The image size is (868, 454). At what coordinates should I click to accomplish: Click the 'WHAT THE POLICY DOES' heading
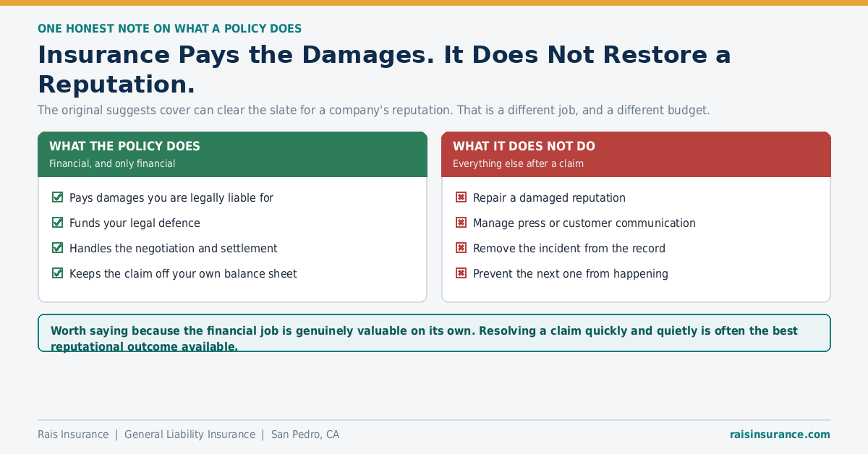click(124, 146)
